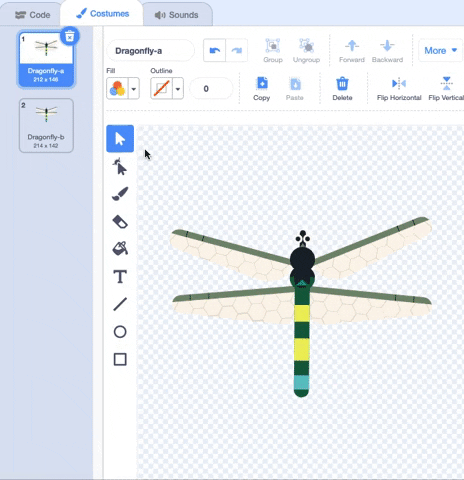The height and width of the screenshot is (480, 464).
Task: Choose the Text tool
Action: pos(120,277)
